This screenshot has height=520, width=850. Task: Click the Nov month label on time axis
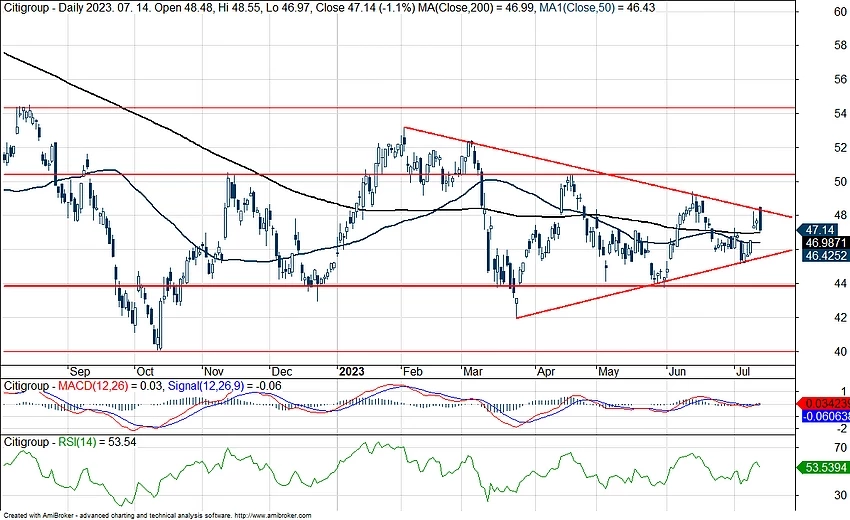tap(214, 372)
